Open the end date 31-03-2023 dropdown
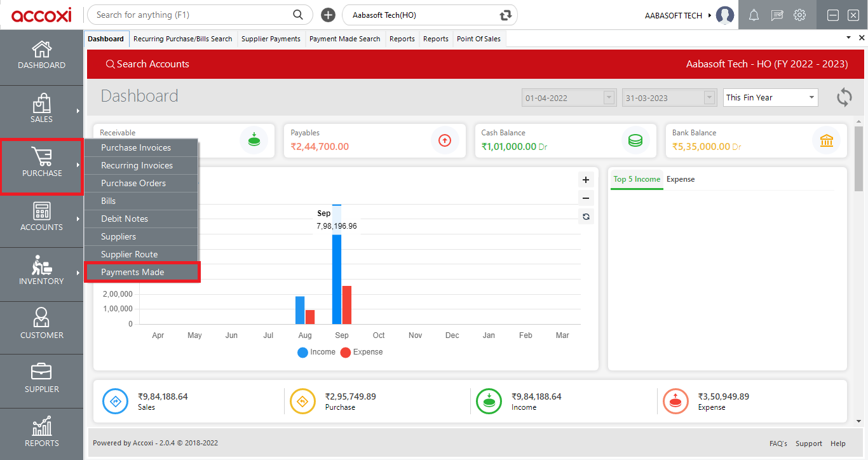 (x=710, y=98)
